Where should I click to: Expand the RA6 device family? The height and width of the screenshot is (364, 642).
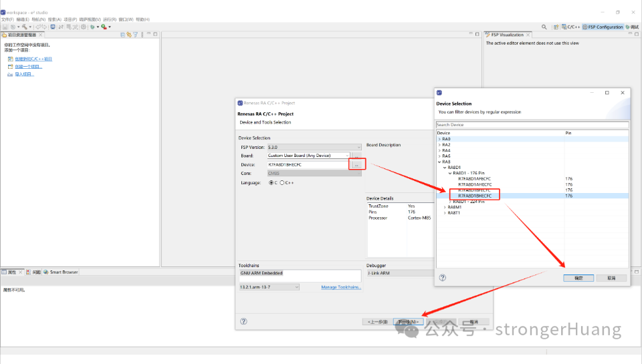click(x=439, y=156)
